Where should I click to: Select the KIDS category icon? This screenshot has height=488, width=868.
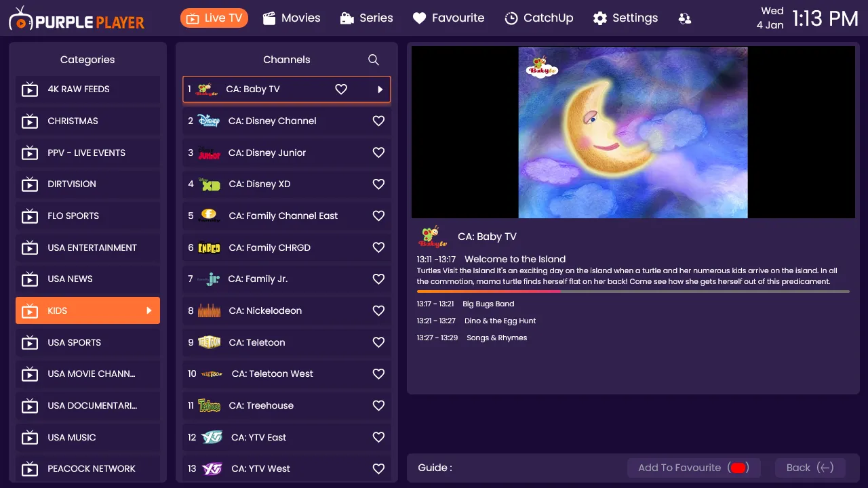30,310
